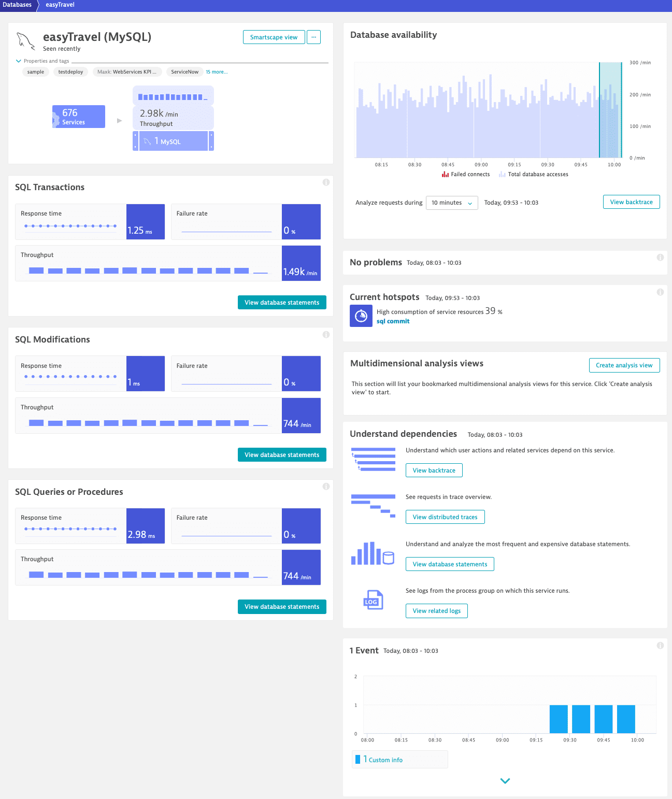Image resolution: width=672 pixels, height=799 pixels.
Task: Click the highlighted timeframe in availability chart
Action: [x=610, y=110]
